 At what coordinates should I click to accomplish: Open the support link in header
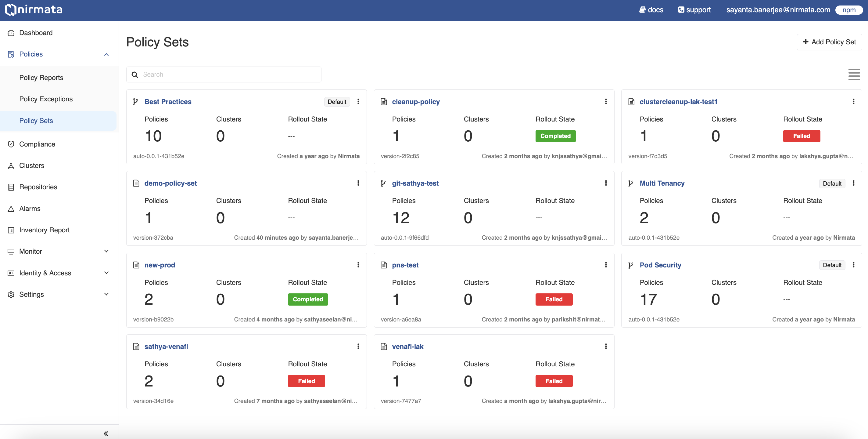pos(694,10)
